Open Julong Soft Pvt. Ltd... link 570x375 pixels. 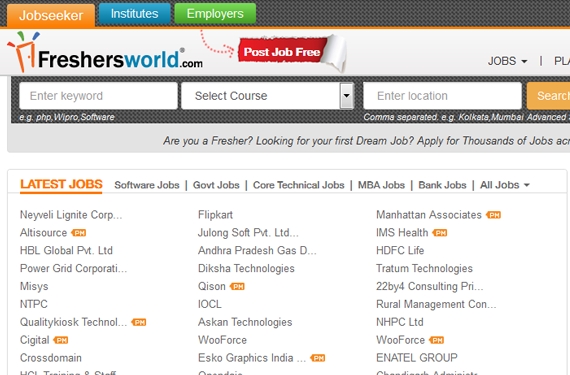click(248, 233)
